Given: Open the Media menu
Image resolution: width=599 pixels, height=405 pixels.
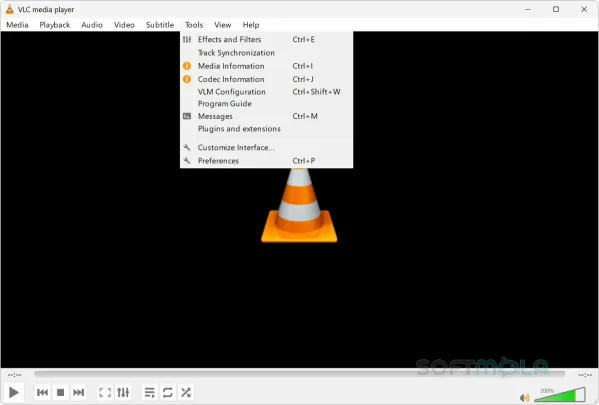Looking at the screenshot, I should click(x=17, y=25).
